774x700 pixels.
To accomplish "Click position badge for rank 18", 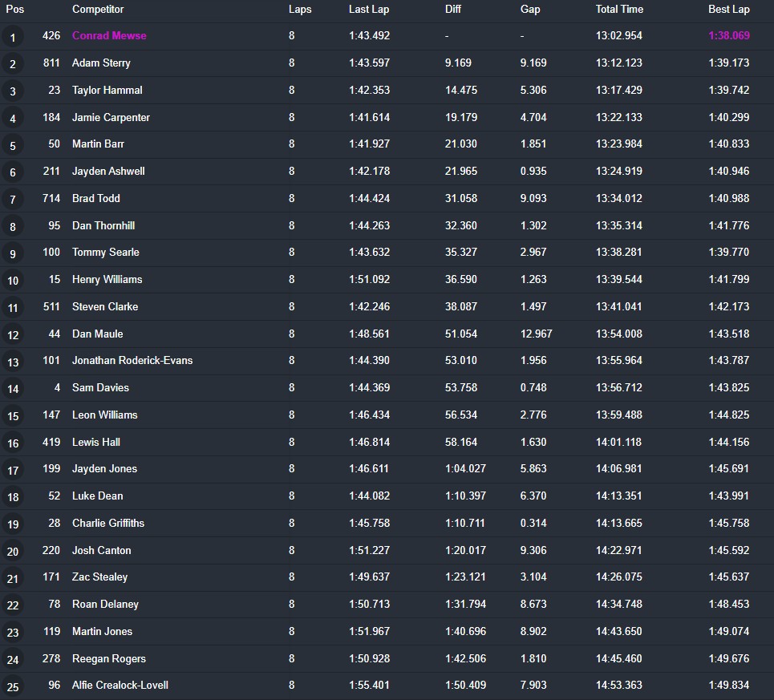I will (12, 496).
